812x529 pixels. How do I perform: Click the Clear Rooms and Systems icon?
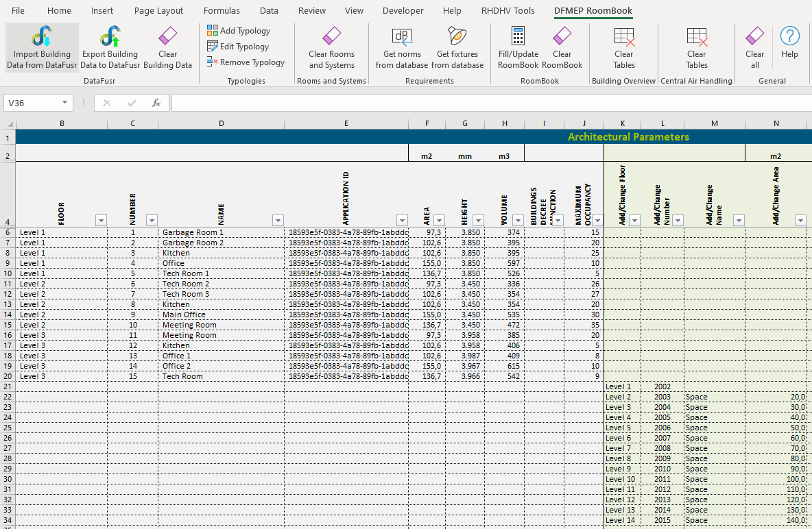(x=332, y=37)
